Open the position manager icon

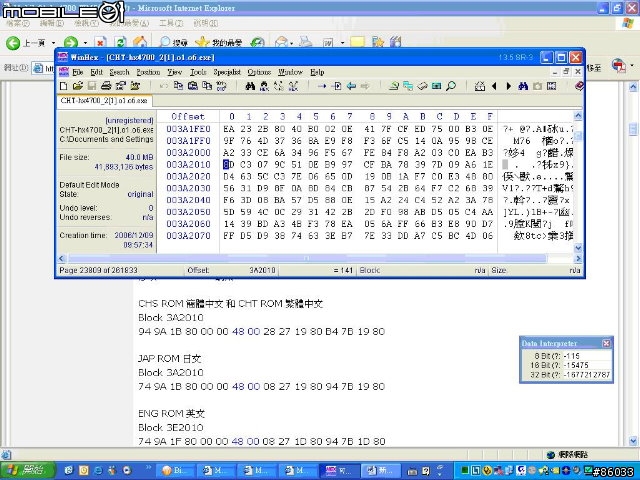point(480,86)
